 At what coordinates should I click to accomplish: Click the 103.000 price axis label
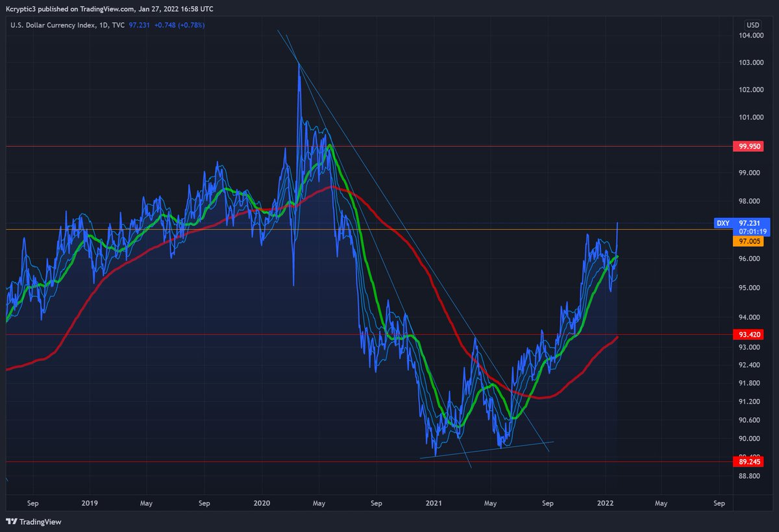(752, 63)
